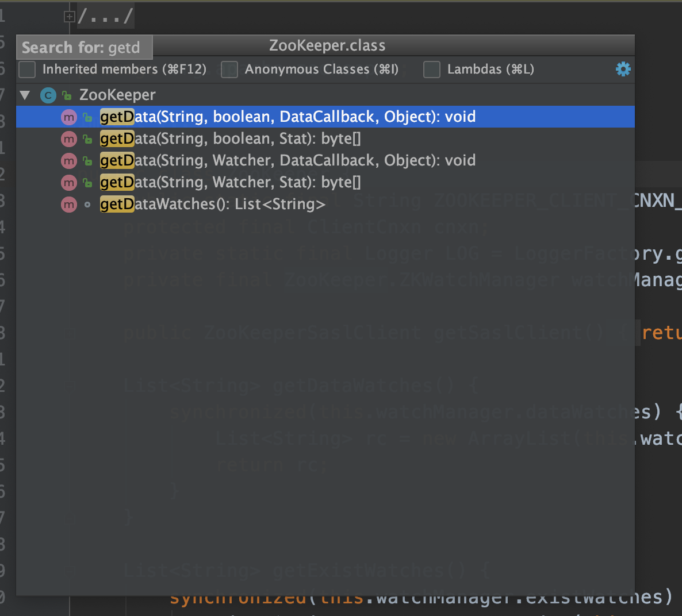Select getData(String, boolean, DataCallback, Object): void
Image resolution: width=682 pixels, height=616 pixels.
pyautogui.click(x=325, y=117)
